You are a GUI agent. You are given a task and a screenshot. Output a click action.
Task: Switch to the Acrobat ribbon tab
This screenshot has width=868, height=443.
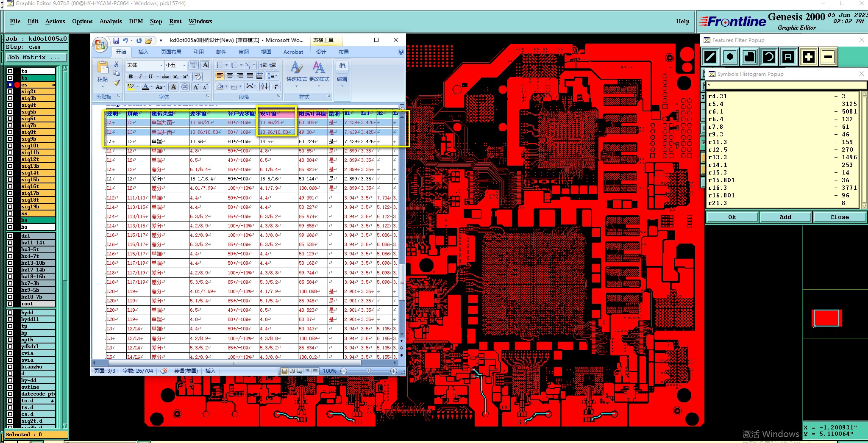point(293,52)
